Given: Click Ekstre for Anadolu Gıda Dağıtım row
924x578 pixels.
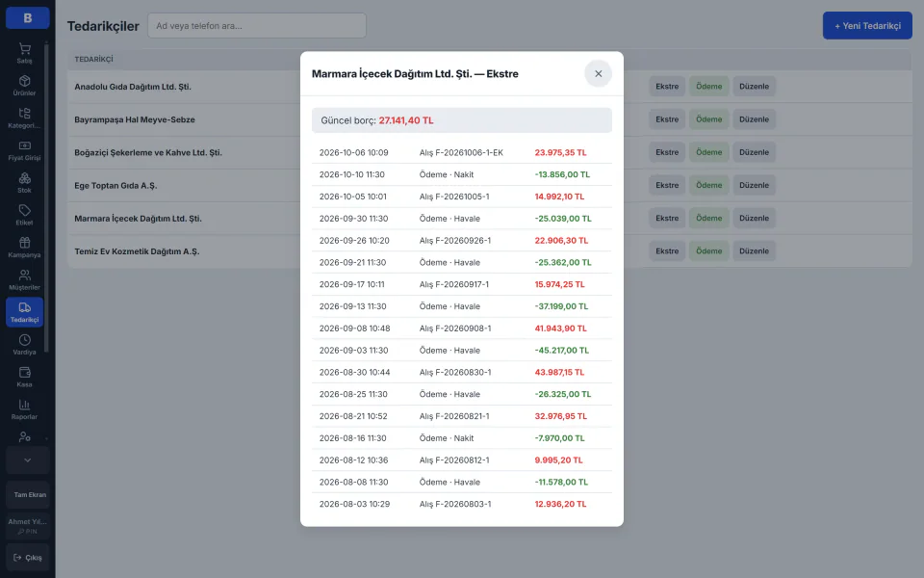Looking at the screenshot, I should (x=667, y=86).
